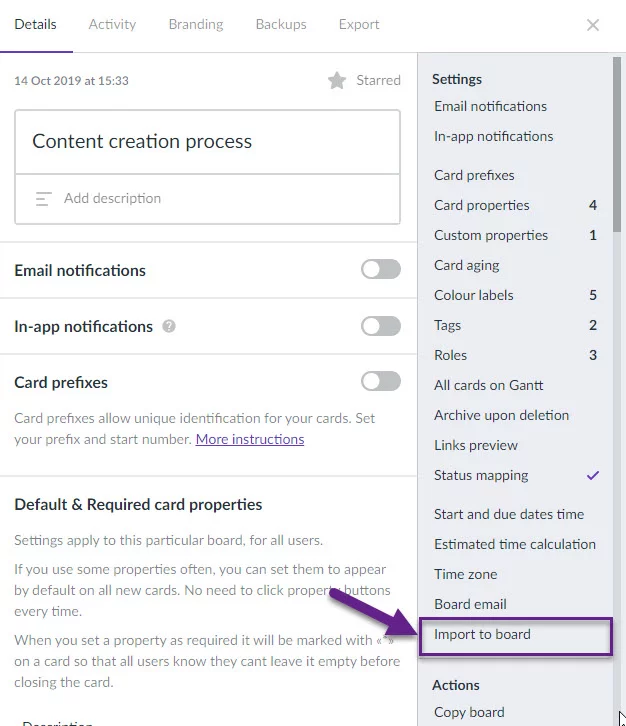Enable the Card prefixes toggle
This screenshot has height=726, width=626.
381,382
